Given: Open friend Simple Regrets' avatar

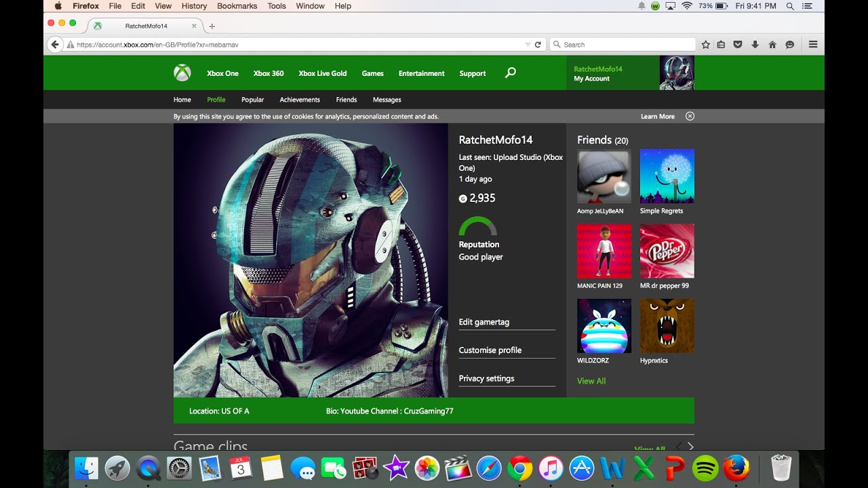Looking at the screenshot, I should click(667, 176).
